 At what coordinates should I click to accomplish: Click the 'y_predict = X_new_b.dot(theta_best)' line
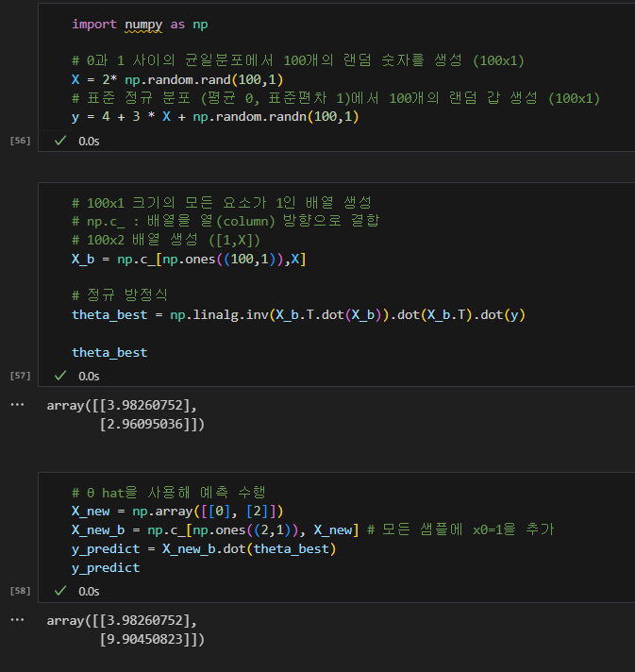[204, 549]
